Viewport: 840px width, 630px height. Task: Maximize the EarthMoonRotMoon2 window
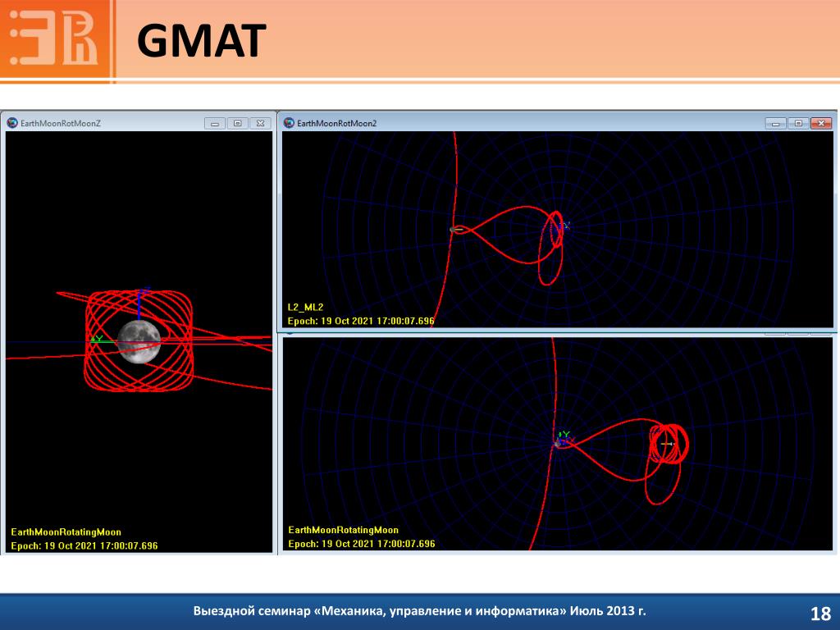(x=798, y=123)
